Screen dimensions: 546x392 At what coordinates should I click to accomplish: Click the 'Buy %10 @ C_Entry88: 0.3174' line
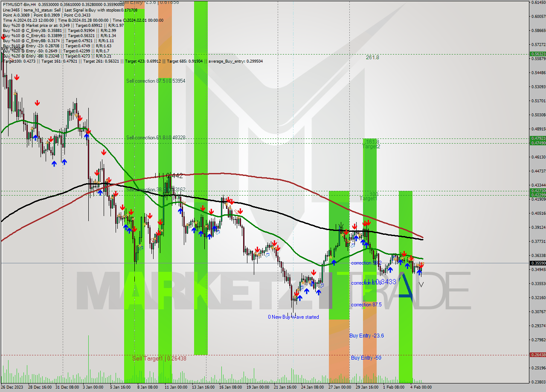tap(58, 40)
